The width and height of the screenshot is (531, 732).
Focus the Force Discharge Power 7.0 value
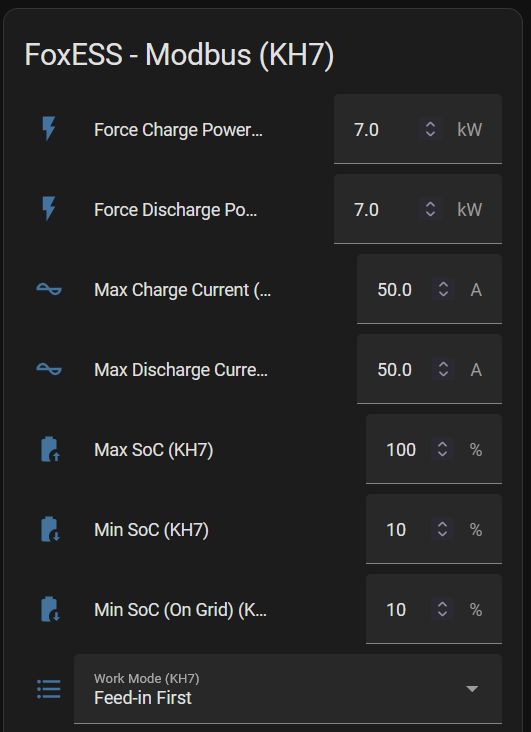pyautogui.click(x=367, y=210)
